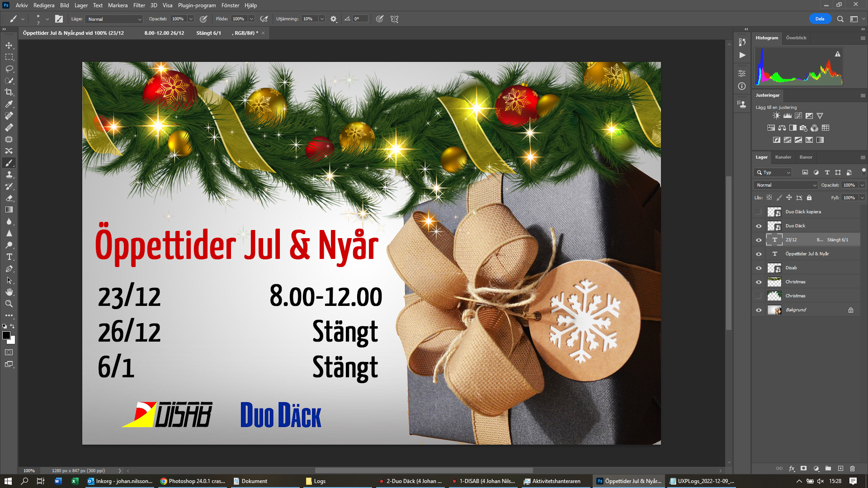868x488 pixels.
Task: Open the Filter menu
Action: pyautogui.click(x=139, y=5)
